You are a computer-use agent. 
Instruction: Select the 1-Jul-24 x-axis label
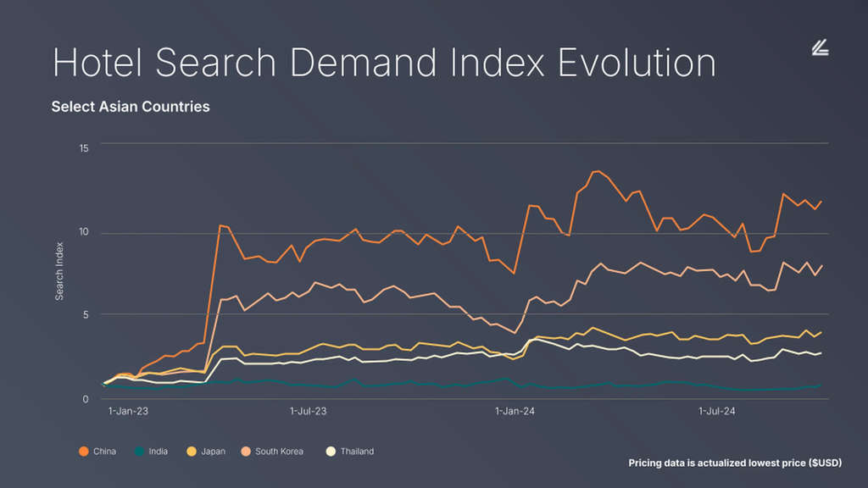(x=716, y=412)
